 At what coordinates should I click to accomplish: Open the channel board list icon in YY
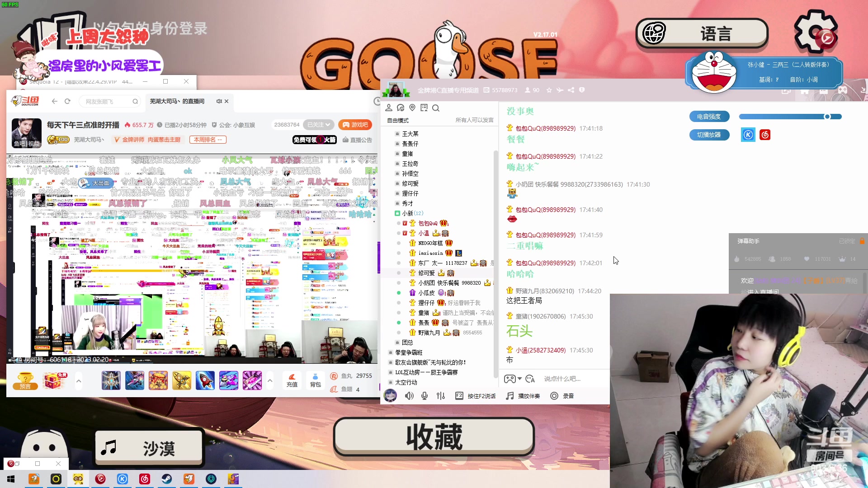click(x=424, y=108)
